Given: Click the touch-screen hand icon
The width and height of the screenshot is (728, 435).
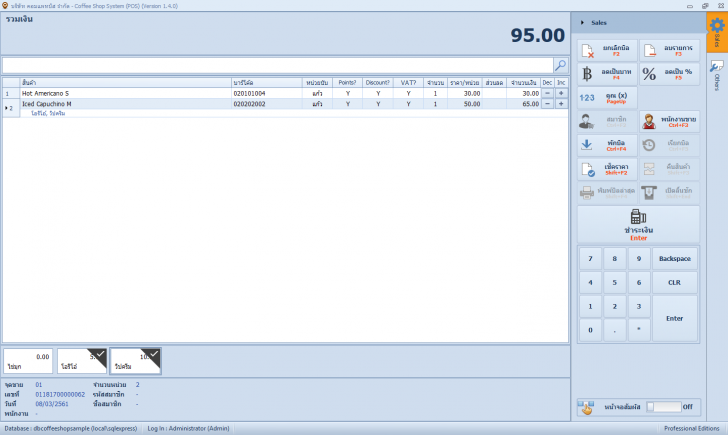Looking at the screenshot, I should coord(586,407).
